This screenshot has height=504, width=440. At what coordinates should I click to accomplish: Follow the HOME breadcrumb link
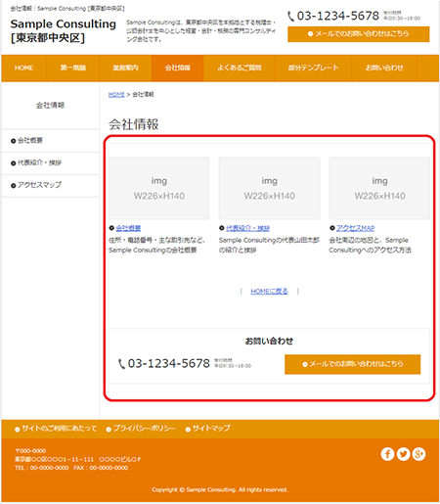pos(116,94)
